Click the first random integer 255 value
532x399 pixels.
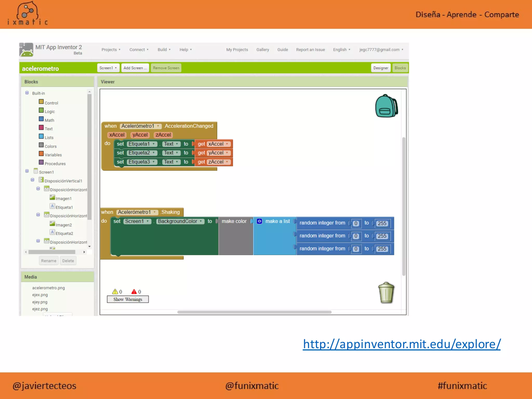click(x=382, y=223)
